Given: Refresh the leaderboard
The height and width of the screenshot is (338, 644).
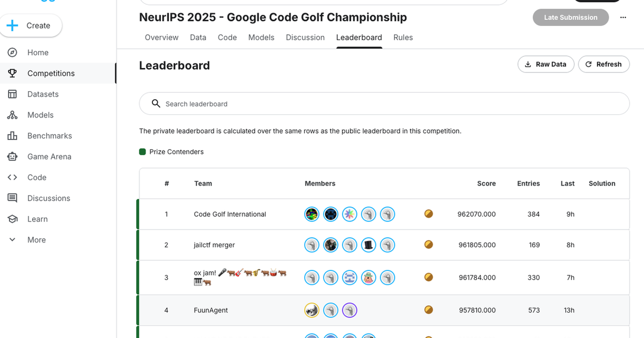Looking at the screenshot, I should [x=603, y=64].
